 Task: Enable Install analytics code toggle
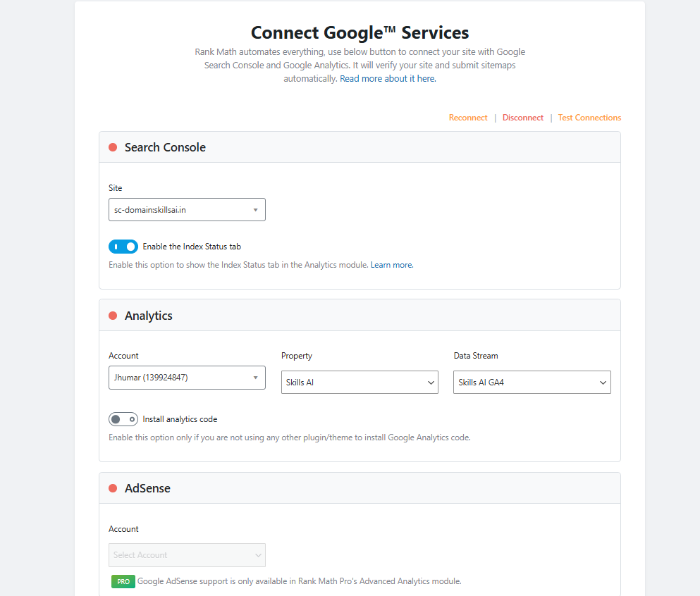click(x=123, y=419)
